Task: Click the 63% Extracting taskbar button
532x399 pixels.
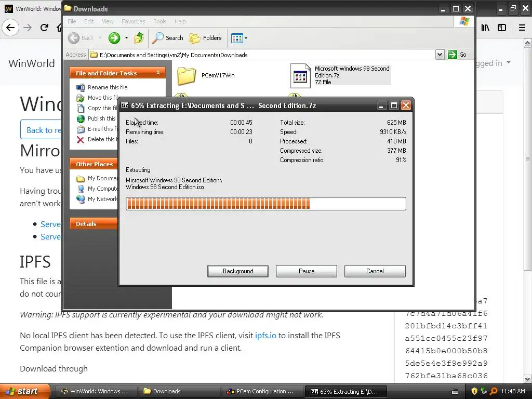Action: [x=346, y=391]
